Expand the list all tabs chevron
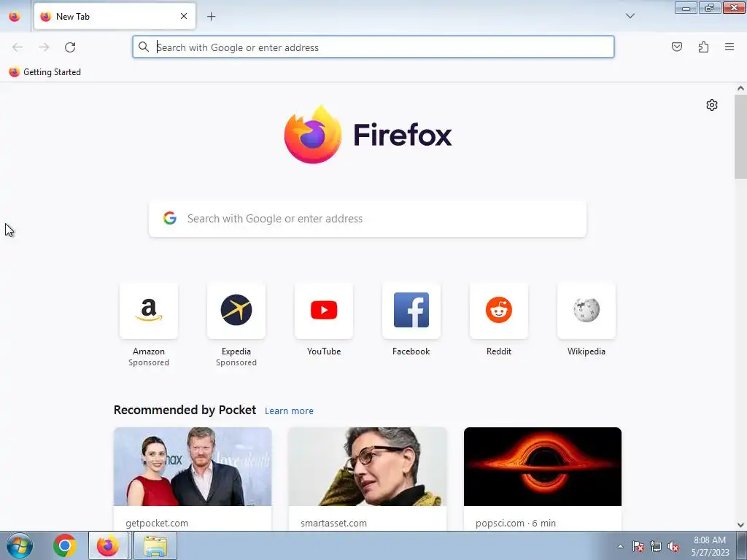The image size is (747, 560). (x=630, y=16)
